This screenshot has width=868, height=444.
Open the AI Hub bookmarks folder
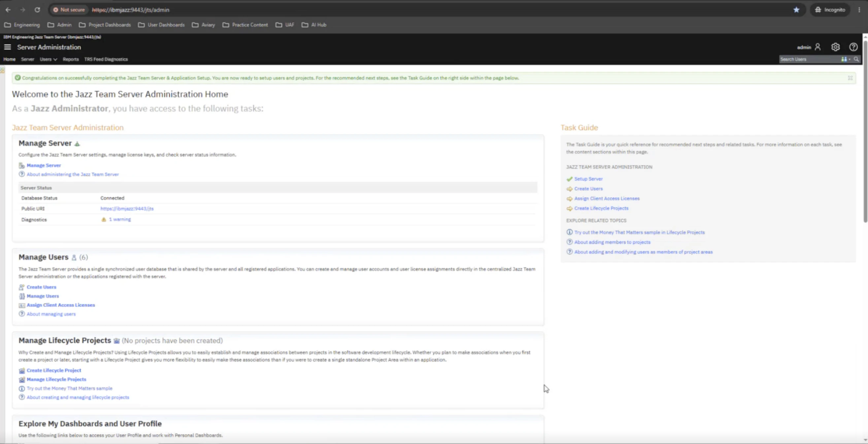[314, 25]
